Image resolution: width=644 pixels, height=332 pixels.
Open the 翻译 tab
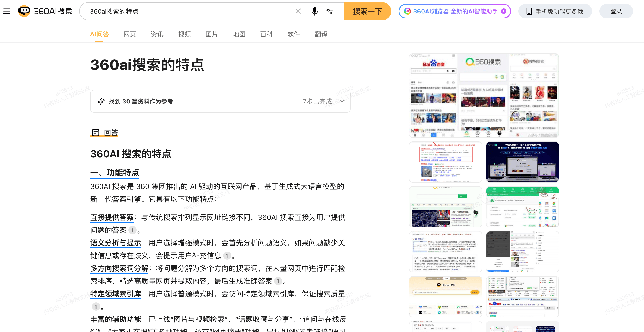321,34
